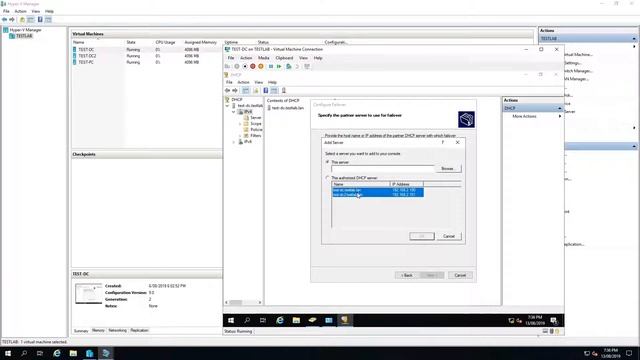Switch to the Replication tab for TEST-DC

pyautogui.click(x=139, y=330)
